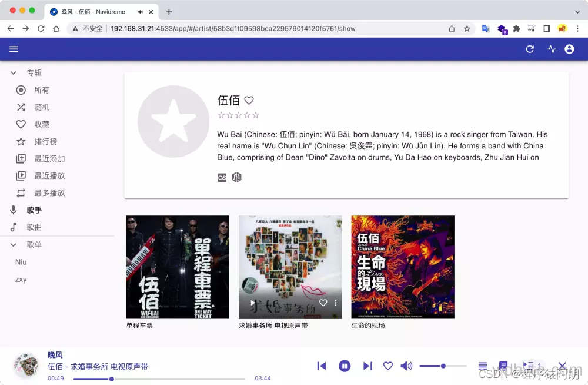Open the hamburger menu in the app bar
The image size is (588, 385).
click(x=14, y=49)
